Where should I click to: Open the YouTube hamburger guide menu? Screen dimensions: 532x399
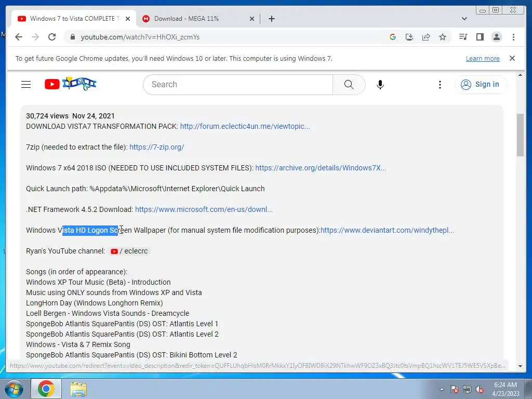26,84
